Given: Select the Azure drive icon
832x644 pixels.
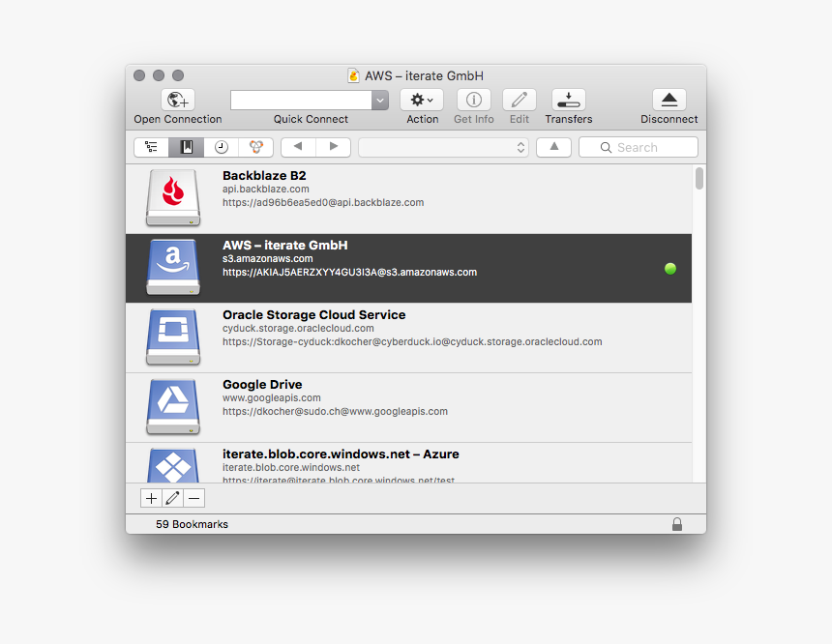Looking at the screenshot, I should pos(173,465).
